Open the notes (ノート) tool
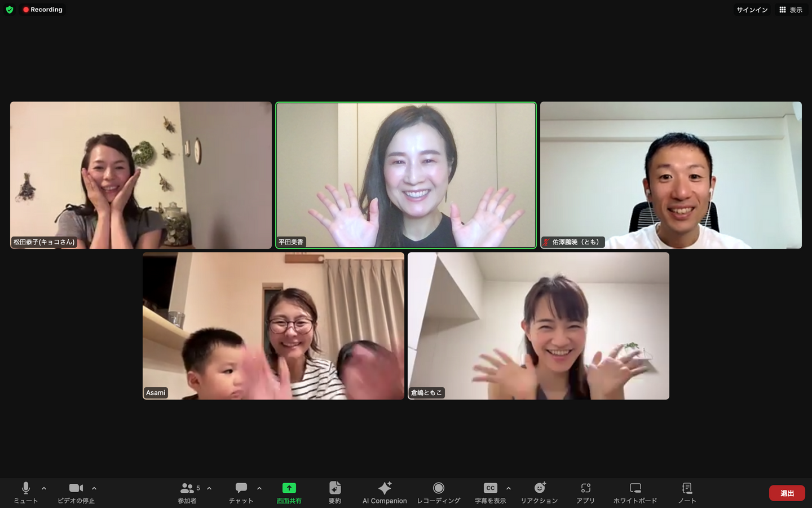 tap(687, 492)
